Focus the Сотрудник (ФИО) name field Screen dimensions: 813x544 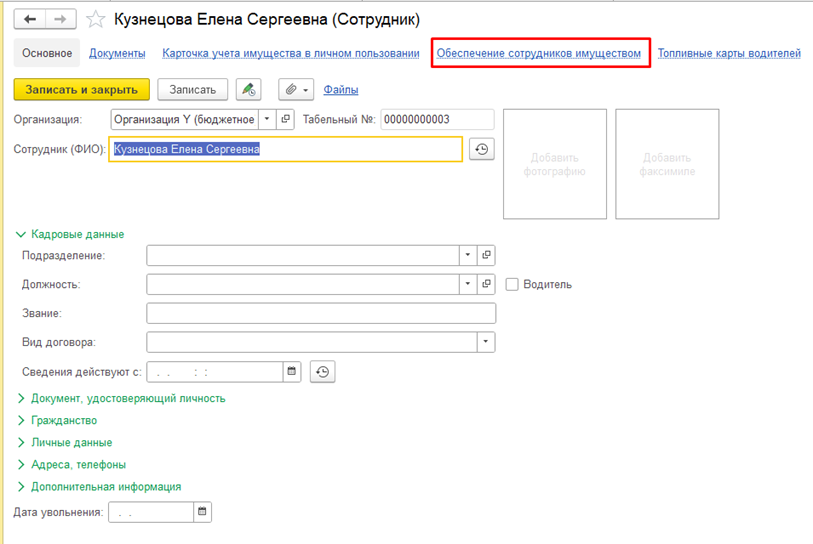285,149
